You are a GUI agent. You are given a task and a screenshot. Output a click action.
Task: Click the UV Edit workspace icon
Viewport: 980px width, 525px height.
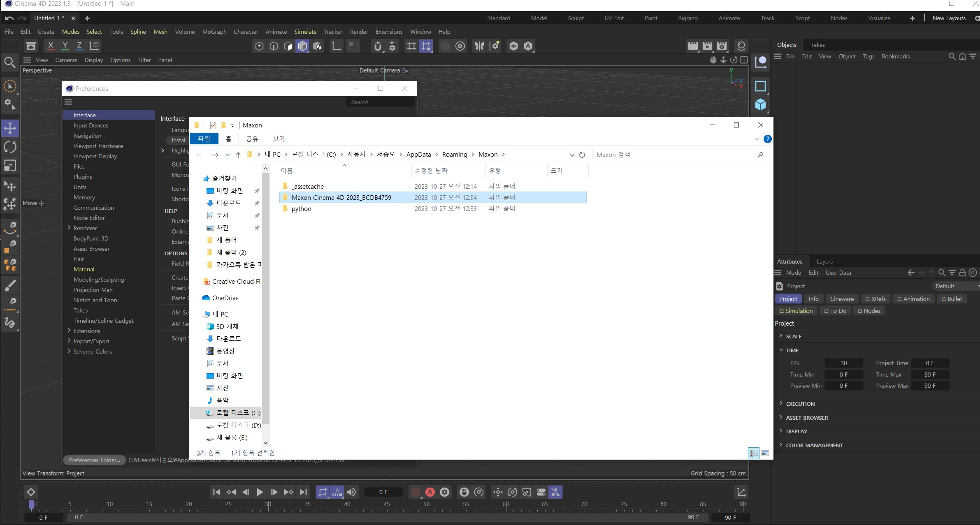pos(614,18)
